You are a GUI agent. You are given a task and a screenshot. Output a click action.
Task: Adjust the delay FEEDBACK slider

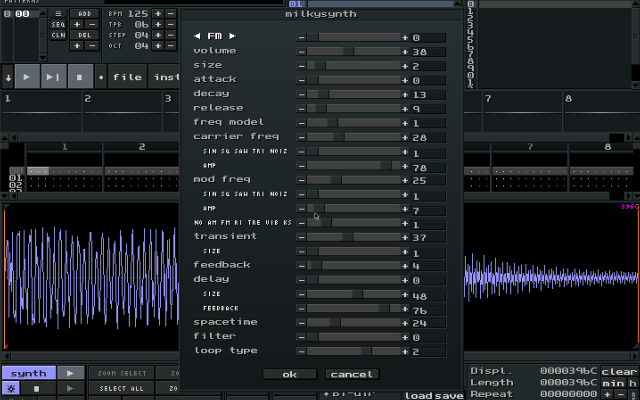(x=353, y=309)
